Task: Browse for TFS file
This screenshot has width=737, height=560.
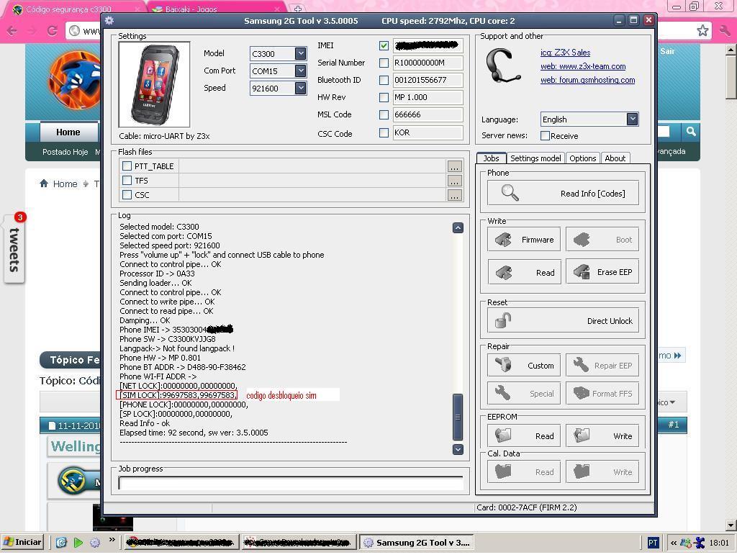Action: (454, 181)
